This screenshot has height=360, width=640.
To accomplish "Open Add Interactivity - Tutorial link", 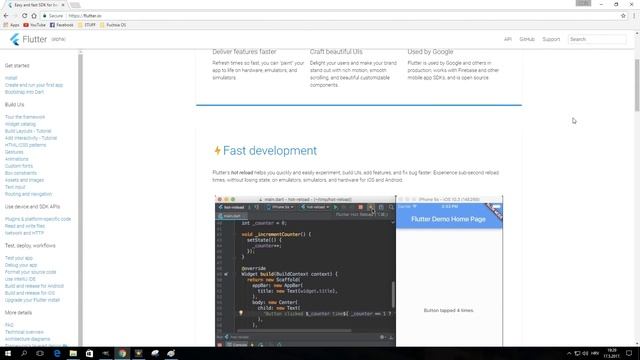I will point(31,138).
